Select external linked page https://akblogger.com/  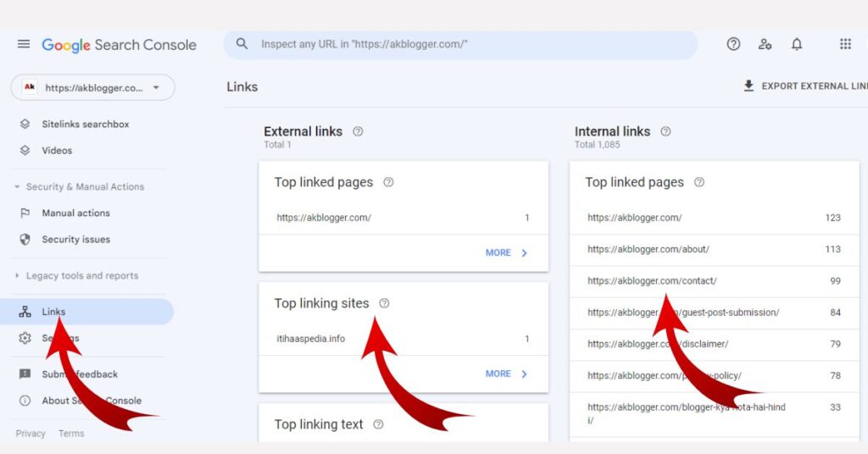[x=403, y=218]
